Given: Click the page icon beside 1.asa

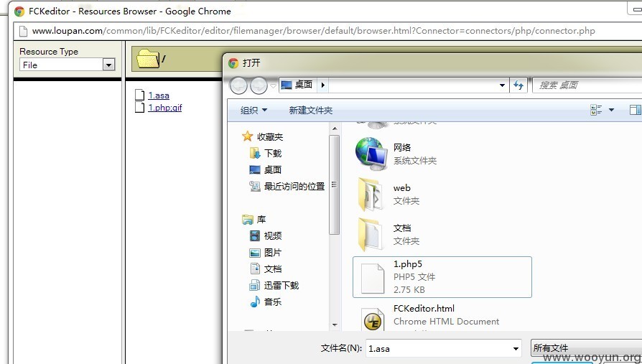Looking at the screenshot, I should (x=139, y=95).
